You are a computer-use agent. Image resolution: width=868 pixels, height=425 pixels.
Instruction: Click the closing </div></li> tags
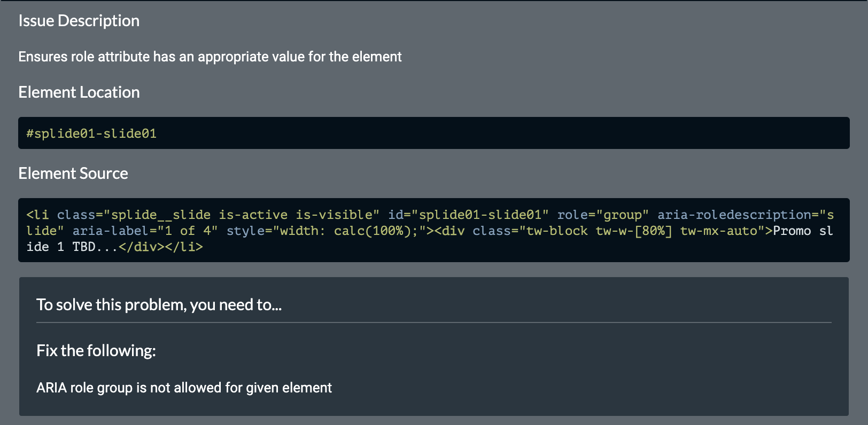[x=160, y=247]
